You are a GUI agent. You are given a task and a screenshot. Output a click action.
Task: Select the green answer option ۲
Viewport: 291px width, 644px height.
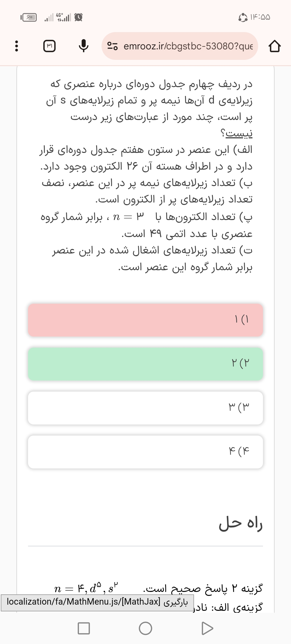tap(145, 364)
